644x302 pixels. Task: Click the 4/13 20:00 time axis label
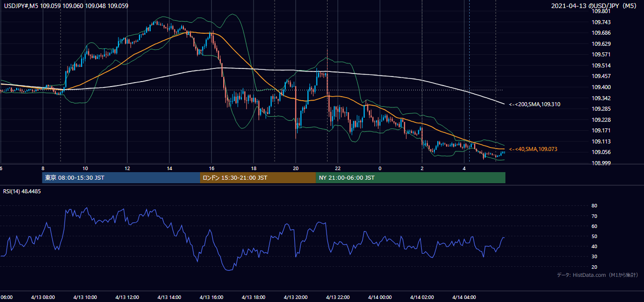[x=295, y=297]
